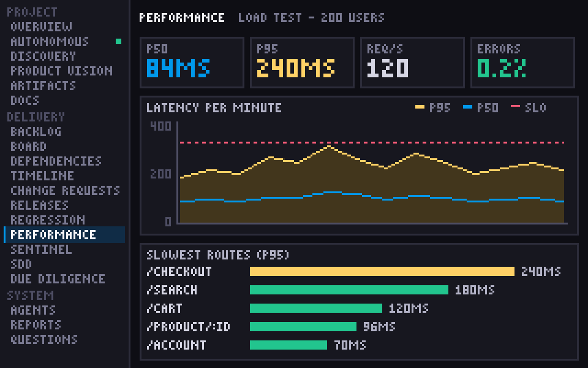Open the Backlog page
The image size is (588, 368).
click(36, 131)
